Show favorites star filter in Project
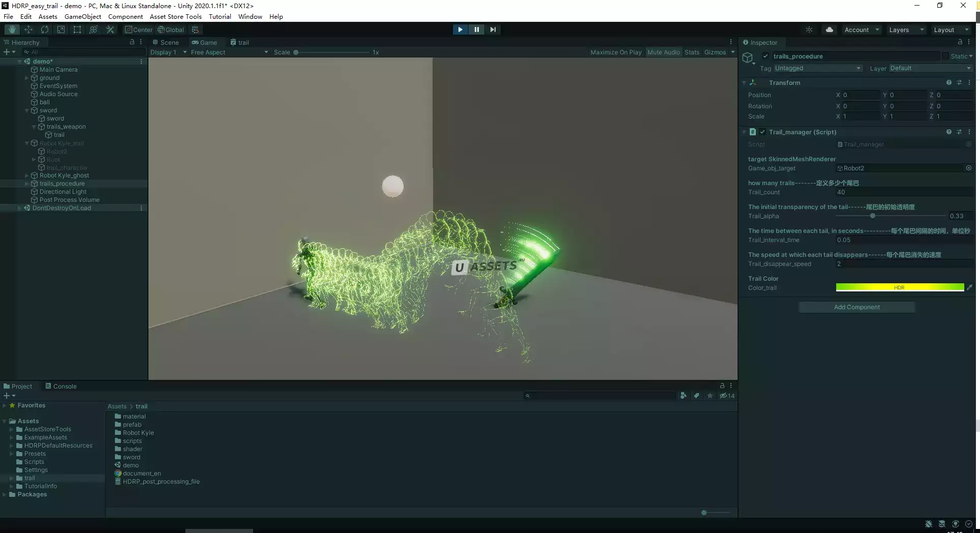Viewport: 980px width, 533px height. pos(710,396)
